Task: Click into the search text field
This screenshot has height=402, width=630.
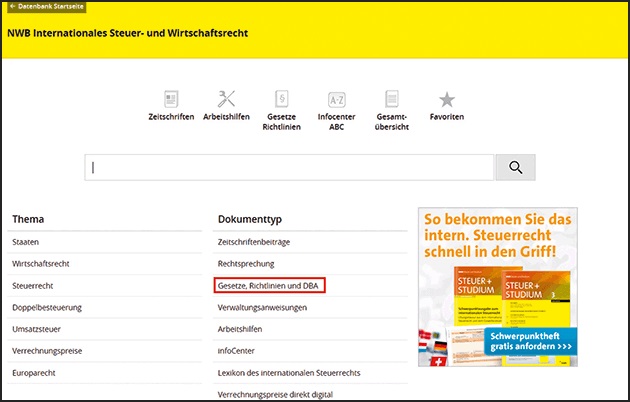Action: (290, 167)
